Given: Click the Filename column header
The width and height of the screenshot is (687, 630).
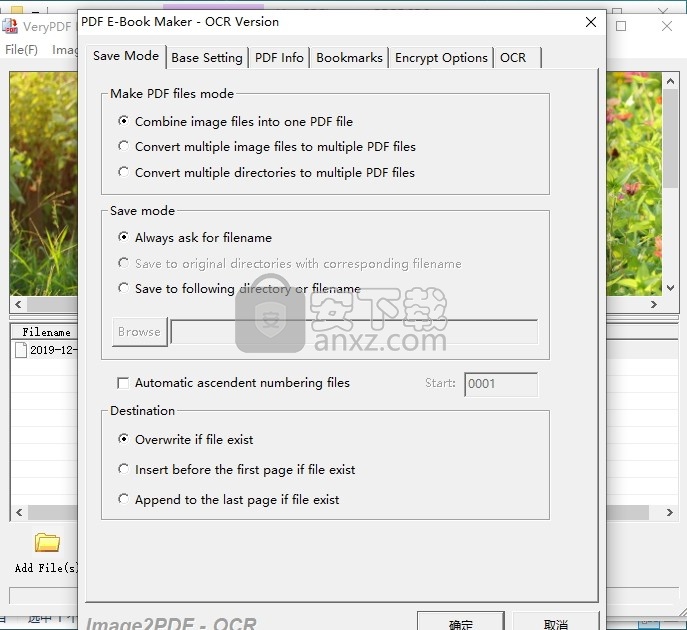Looking at the screenshot, I should coord(46,332).
